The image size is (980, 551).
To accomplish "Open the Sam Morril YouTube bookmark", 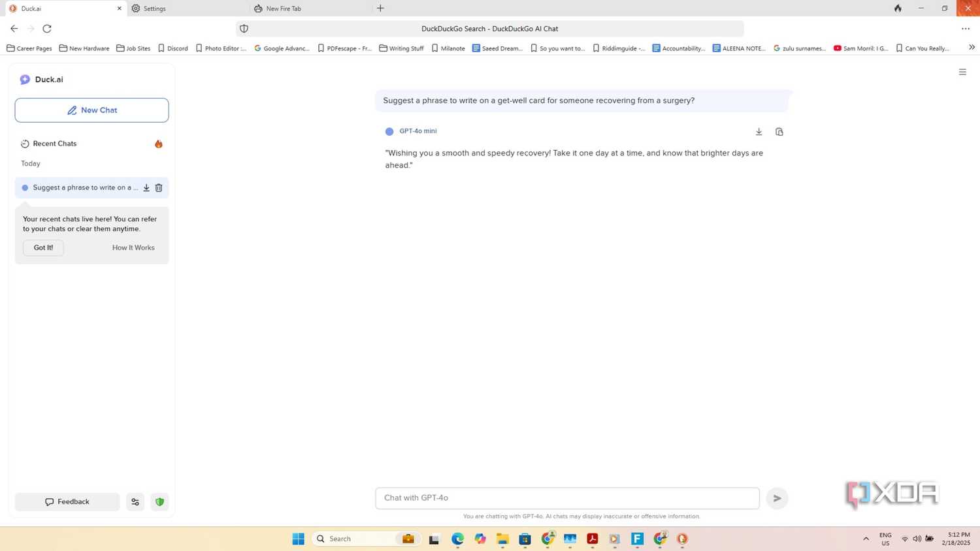I will click(x=860, y=48).
